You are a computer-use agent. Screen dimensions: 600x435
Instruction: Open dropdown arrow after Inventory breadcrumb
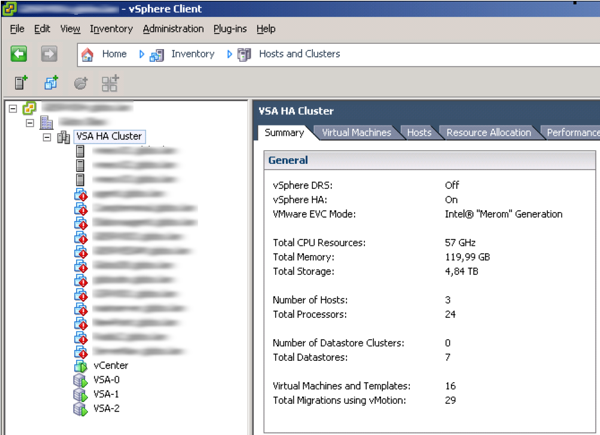click(x=229, y=54)
